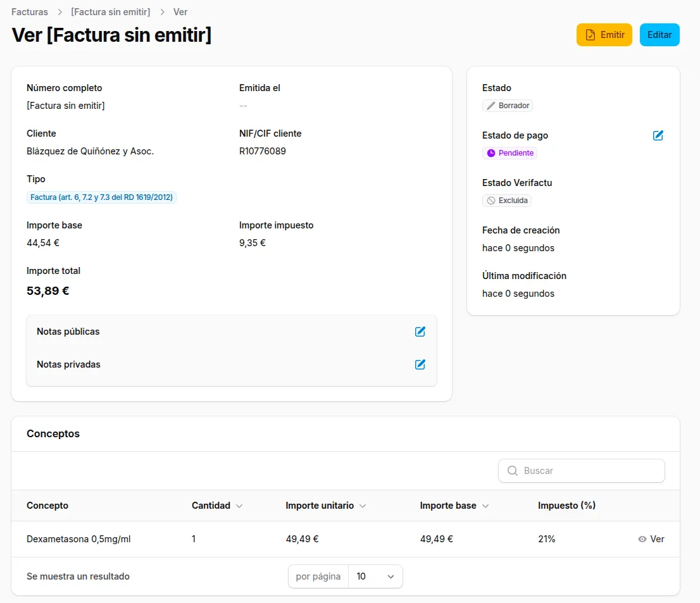Edit Notas públicas with pencil icon
Screen dimensions: 700x603
[x=420, y=332]
